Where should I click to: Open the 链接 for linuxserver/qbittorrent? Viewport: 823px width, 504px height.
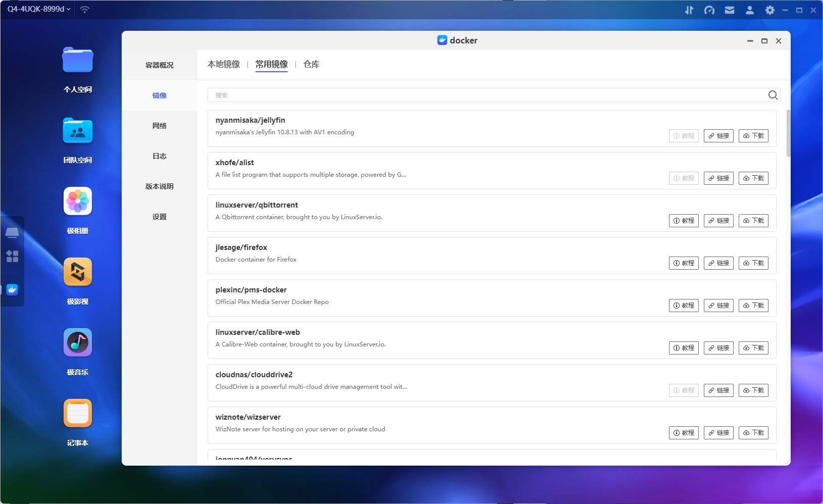(x=718, y=221)
